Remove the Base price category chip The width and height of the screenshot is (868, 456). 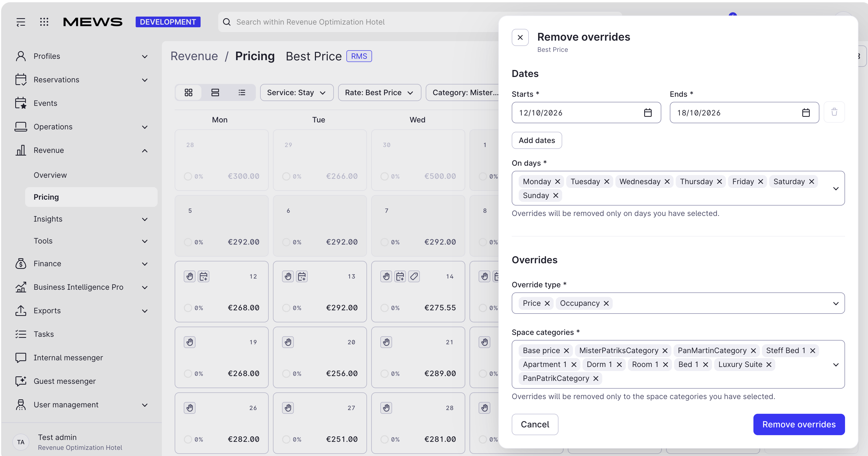coord(566,351)
